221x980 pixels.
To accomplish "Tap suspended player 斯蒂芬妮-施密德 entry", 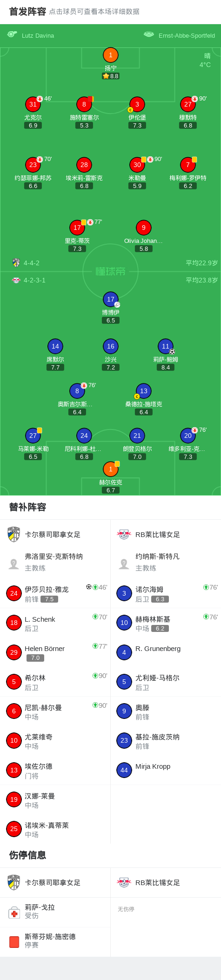I will [55, 941].
